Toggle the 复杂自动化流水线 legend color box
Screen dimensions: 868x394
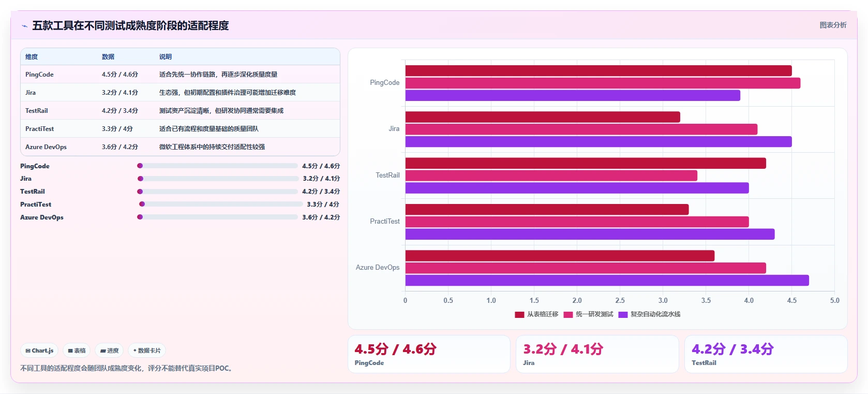click(623, 314)
